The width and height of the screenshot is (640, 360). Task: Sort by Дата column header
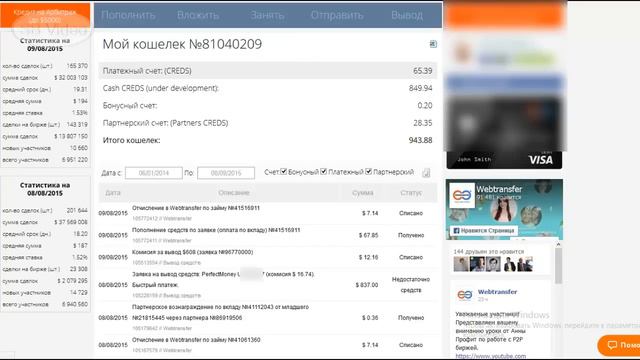tap(113, 193)
